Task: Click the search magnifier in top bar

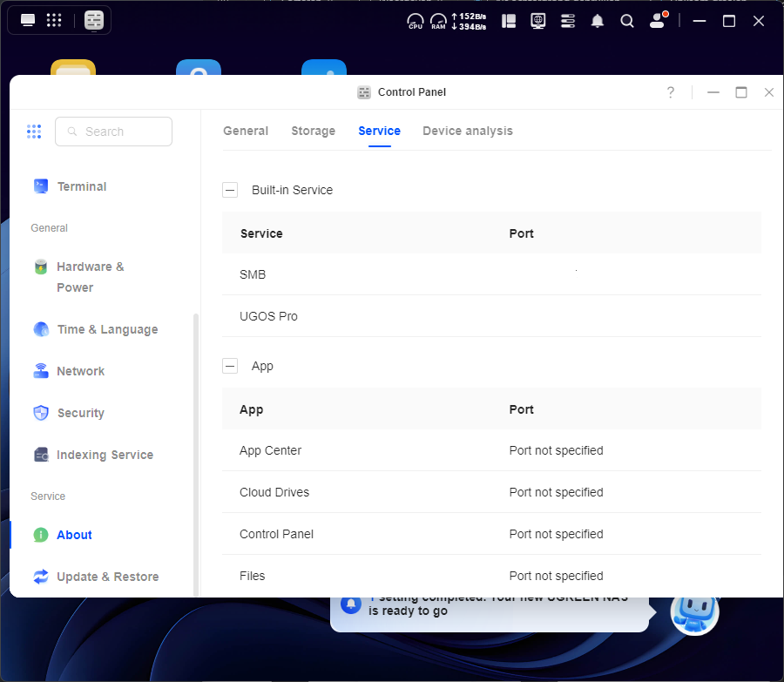Action: coord(627,21)
